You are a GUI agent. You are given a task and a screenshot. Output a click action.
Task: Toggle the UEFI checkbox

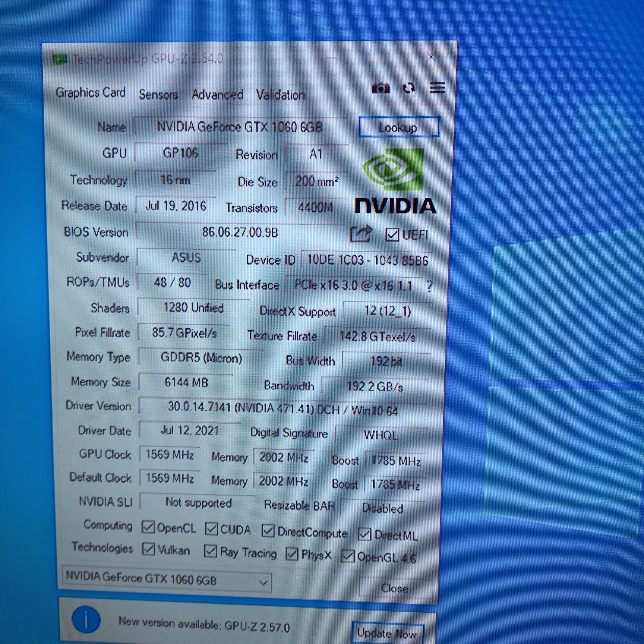click(392, 235)
